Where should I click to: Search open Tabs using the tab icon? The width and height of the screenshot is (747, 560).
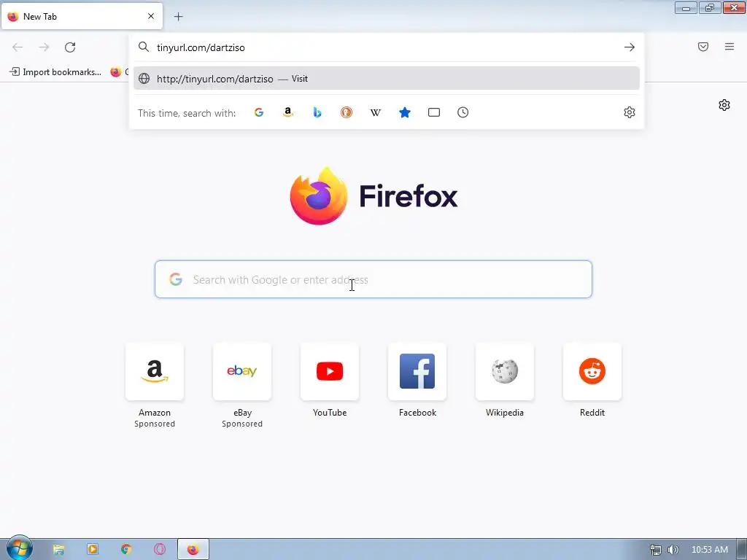(434, 112)
